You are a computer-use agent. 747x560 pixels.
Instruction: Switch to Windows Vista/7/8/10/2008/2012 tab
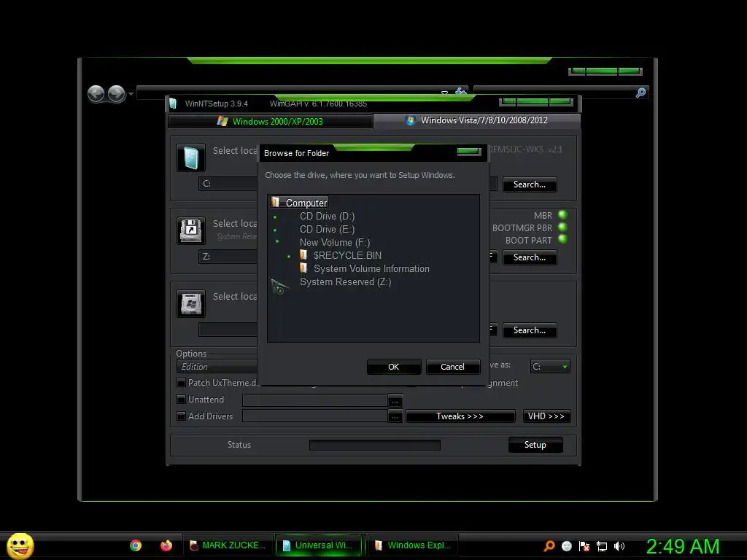[477, 120]
